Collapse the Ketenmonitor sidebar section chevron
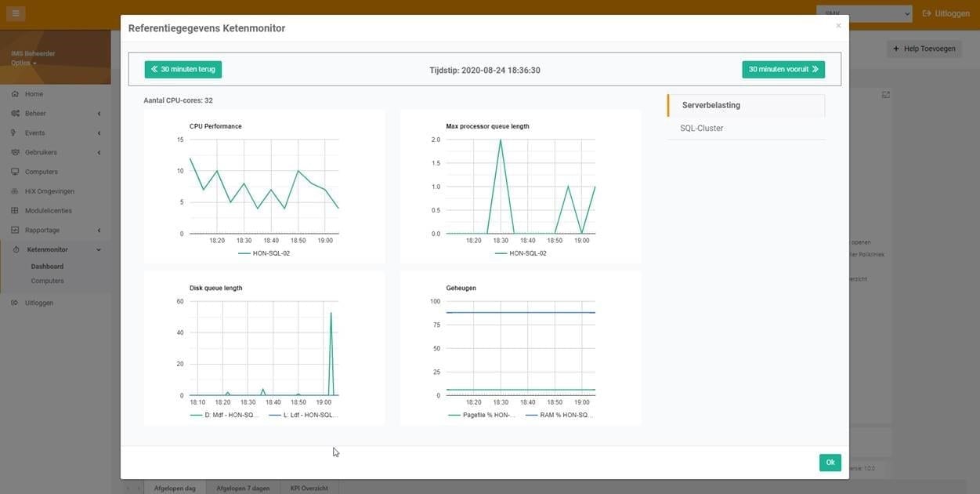The height and width of the screenshot is (494, 980). click(99, 250)
